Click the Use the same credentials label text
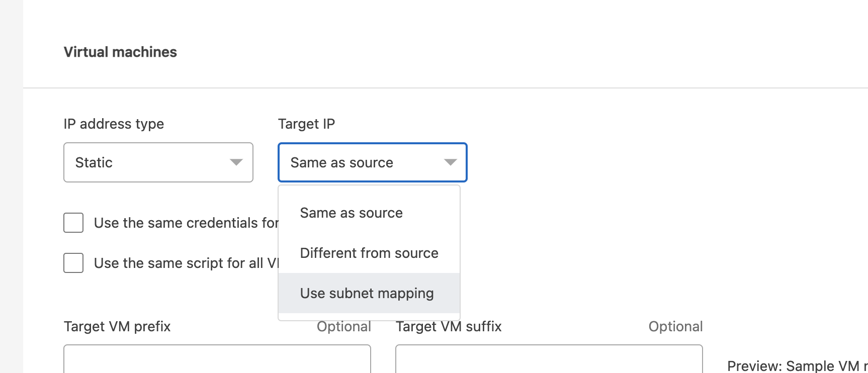 coord(186,223)
